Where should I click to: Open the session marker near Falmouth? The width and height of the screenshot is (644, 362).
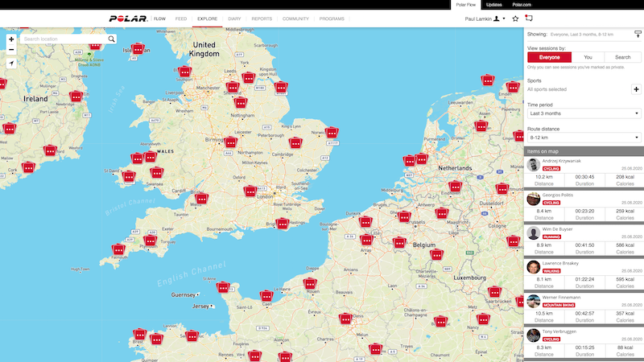pyautogui.click(x=118, y=249)
